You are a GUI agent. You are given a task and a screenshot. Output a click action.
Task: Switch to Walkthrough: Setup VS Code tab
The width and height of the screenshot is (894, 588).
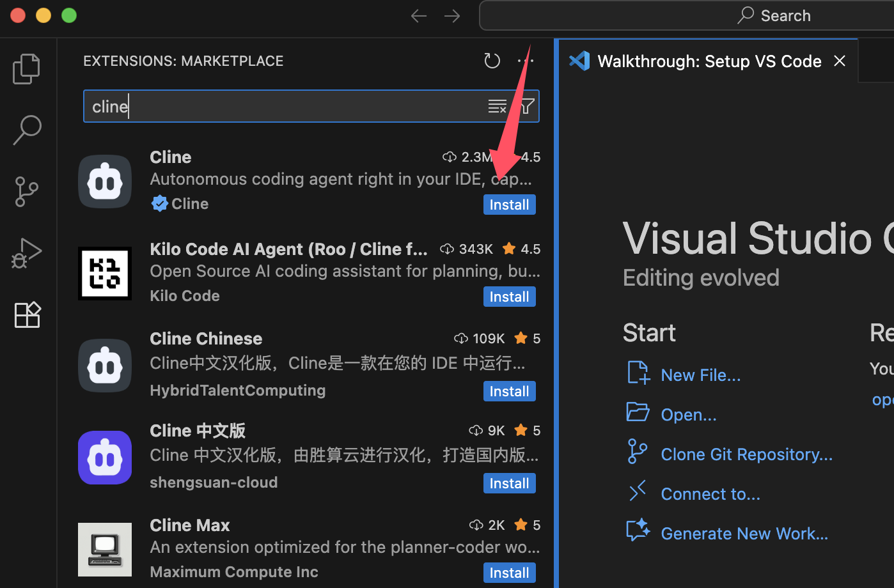(709, 61)
